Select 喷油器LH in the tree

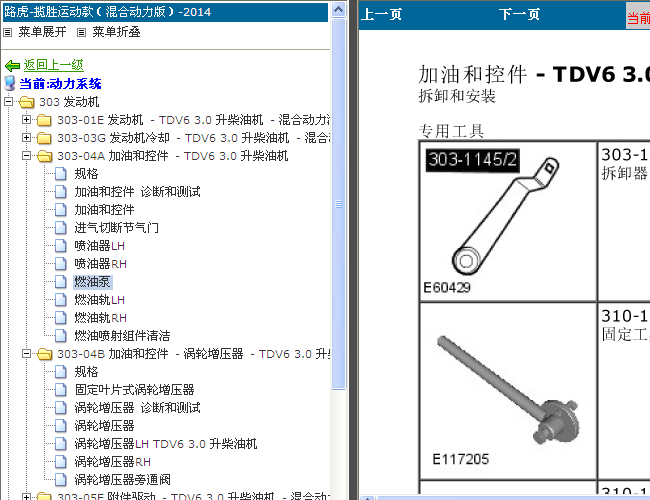[99, 246]
